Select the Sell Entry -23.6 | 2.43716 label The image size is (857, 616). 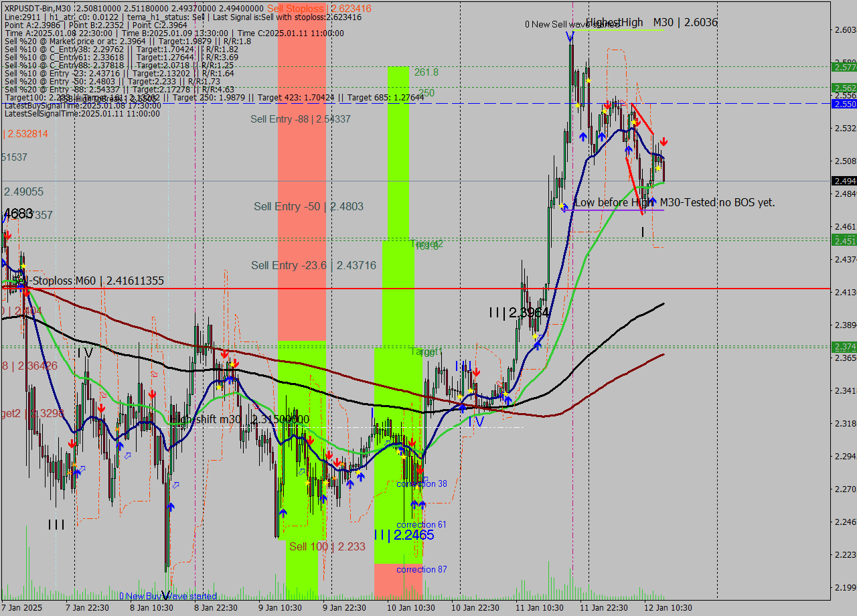pyautogui.click(x=313, y=266)
